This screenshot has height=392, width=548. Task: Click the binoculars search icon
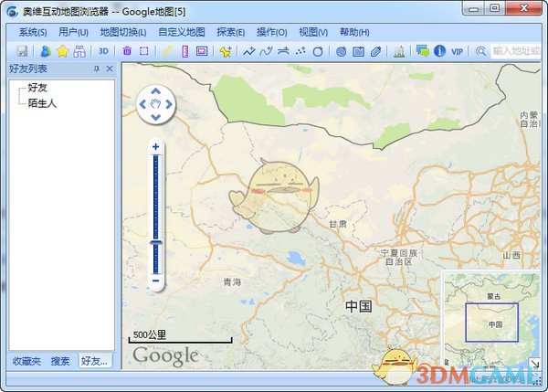click(79, 51)
